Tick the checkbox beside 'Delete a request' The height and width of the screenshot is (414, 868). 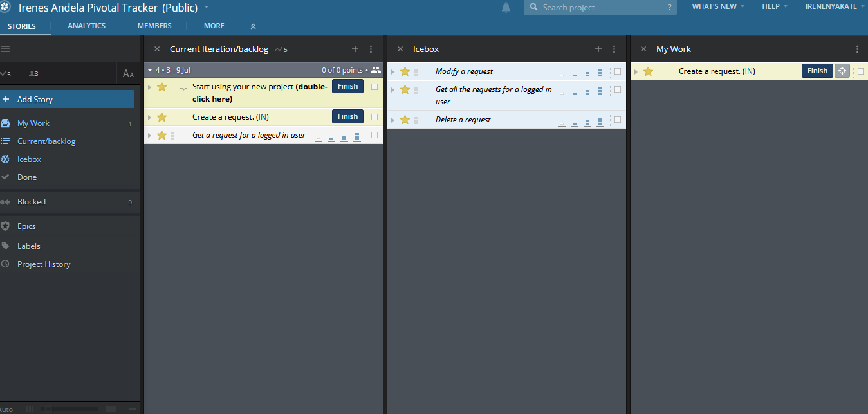click(x=618, y=120)
